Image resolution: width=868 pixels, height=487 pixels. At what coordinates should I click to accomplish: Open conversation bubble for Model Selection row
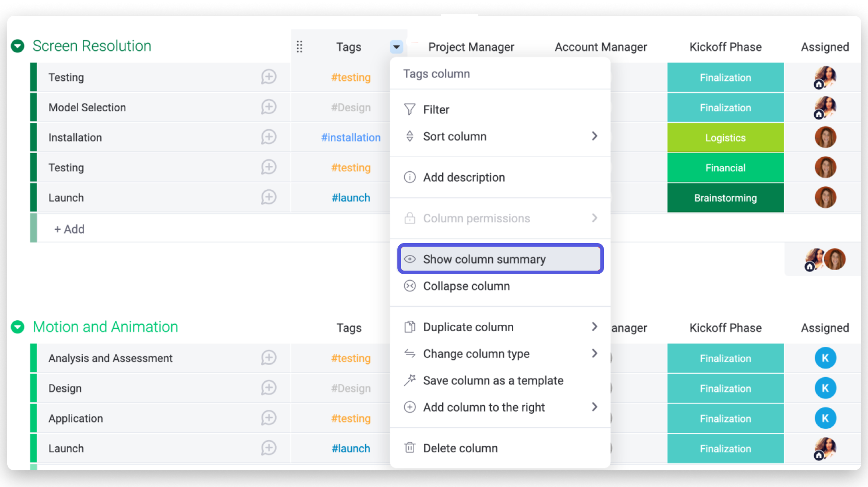click(x=269, y=107)
